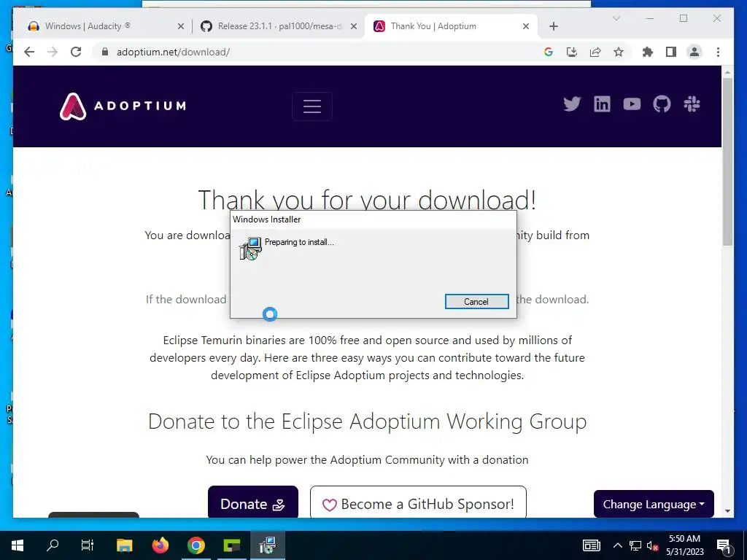Click 'Donate to the Eclipse Adoptium Working Group' heading
Screen dimensions: 747x560
[x=368, y=421]
